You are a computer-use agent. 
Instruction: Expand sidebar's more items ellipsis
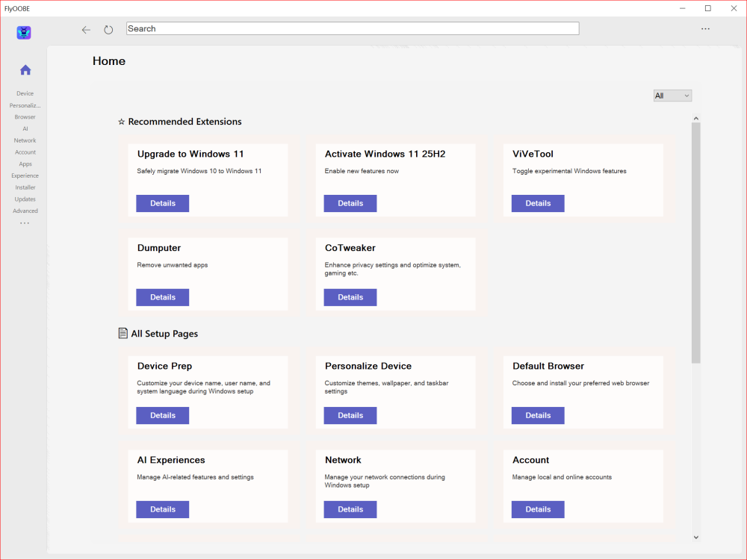tap(25, 223)
